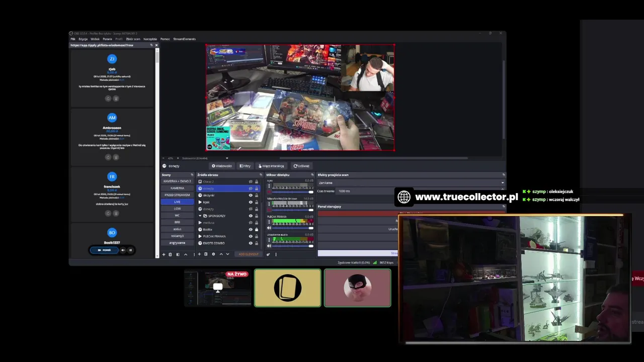
Task: Select the NA ŻYWO stream thumbnail
Action: pyautogui.click(x=217, y=288)
